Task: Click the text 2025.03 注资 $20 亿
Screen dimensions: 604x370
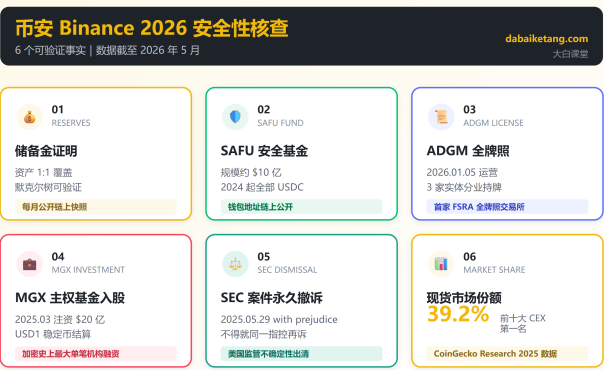Action: pos(60,320)
